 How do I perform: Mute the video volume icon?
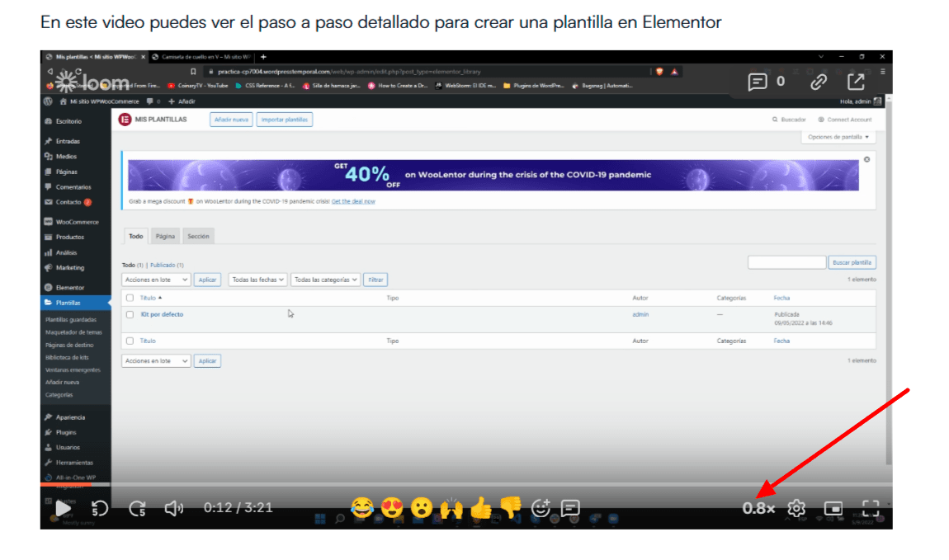(174, 508)
